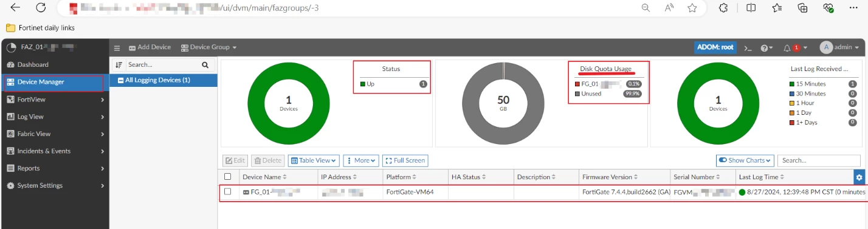The height and width of the screenshot is (229, 868).
Task: Click the sort icon beside device search
Action: pyautogui.click(x=119, y=64)
